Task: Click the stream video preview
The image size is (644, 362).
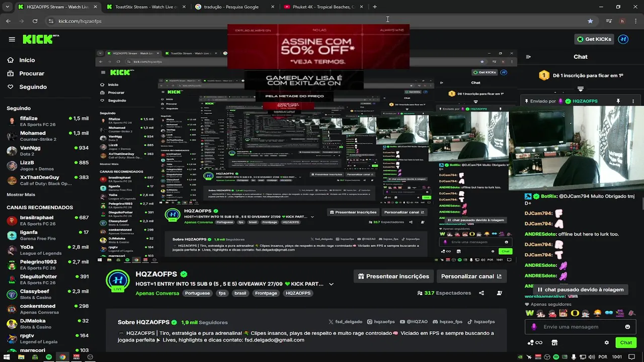Action: click(306, 156)
